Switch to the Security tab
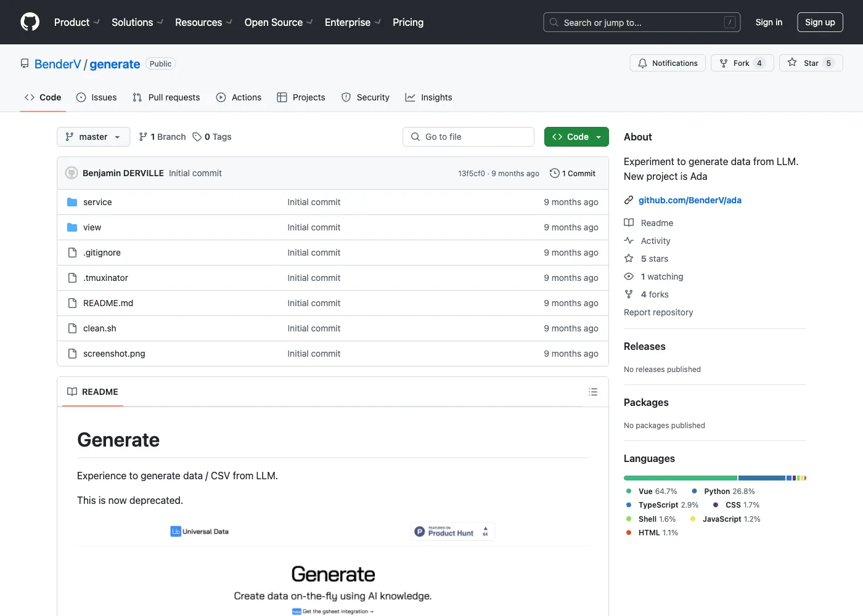 tap(366, 97)
